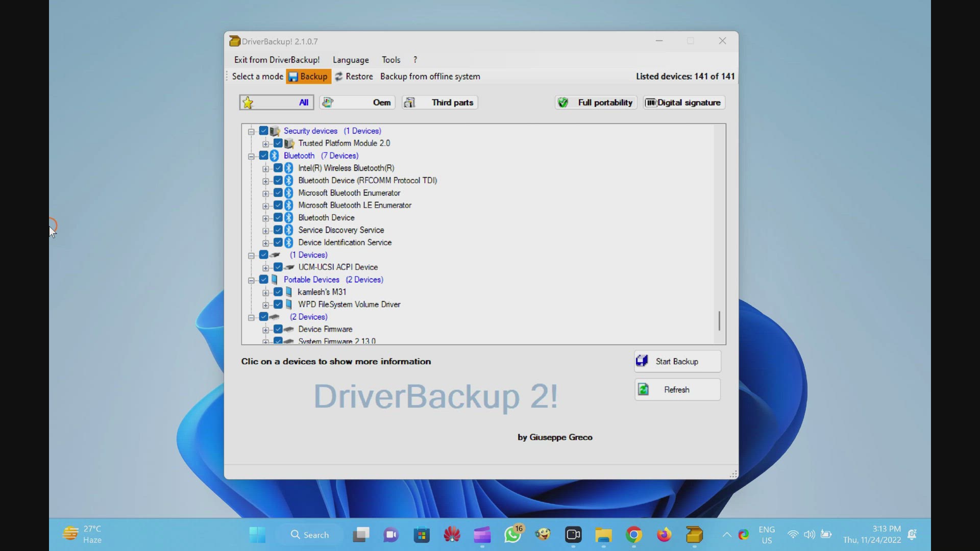The image size is (980, 551).
Task: Click the Security devices category icon
Action: [x=275, y=131]
